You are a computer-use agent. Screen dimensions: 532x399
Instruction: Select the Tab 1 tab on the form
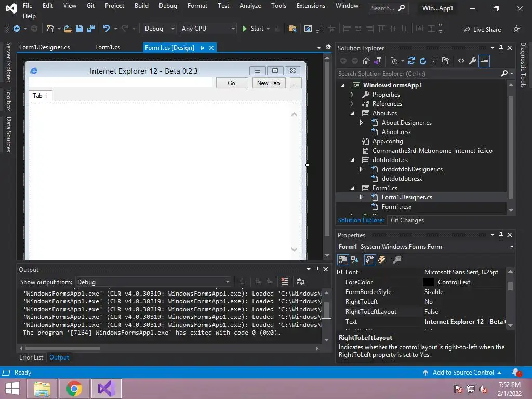(x=40, y=96)
